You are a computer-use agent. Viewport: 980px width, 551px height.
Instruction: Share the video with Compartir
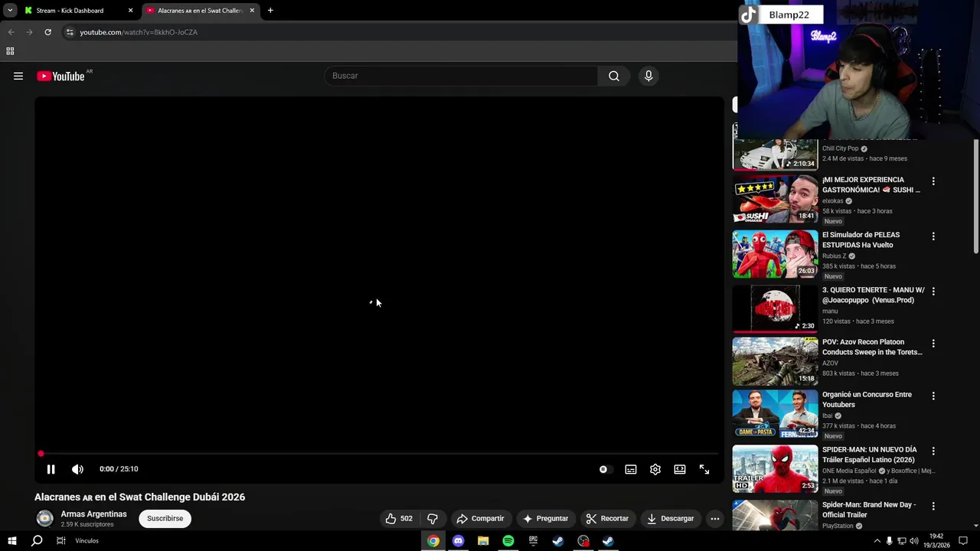tap(480, 518)
